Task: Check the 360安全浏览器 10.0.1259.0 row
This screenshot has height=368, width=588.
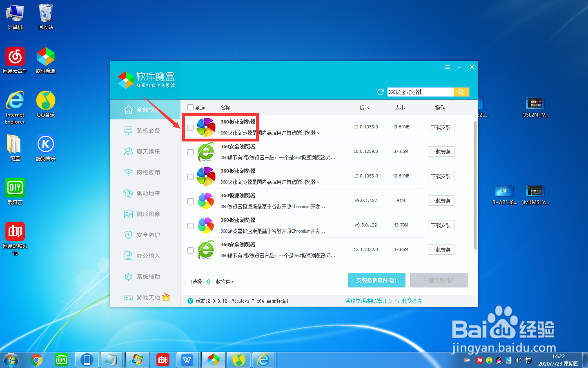Action: click(x=190, y=153)
